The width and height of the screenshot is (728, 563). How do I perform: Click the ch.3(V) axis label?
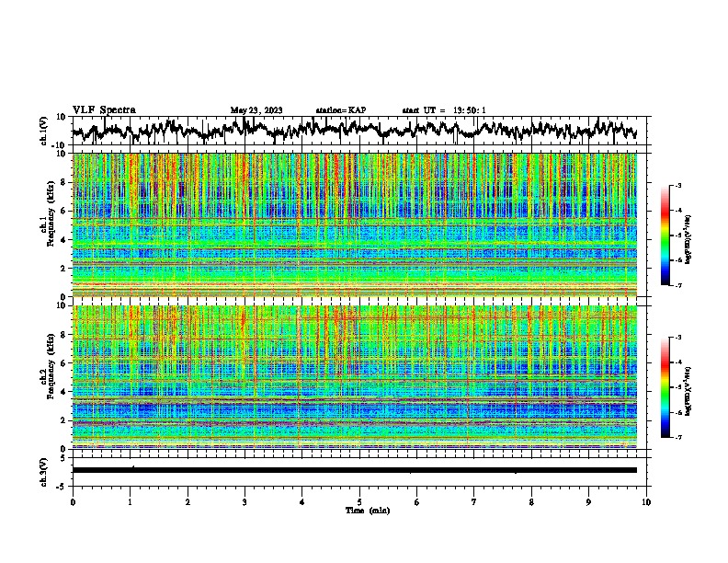pos(44,473)
